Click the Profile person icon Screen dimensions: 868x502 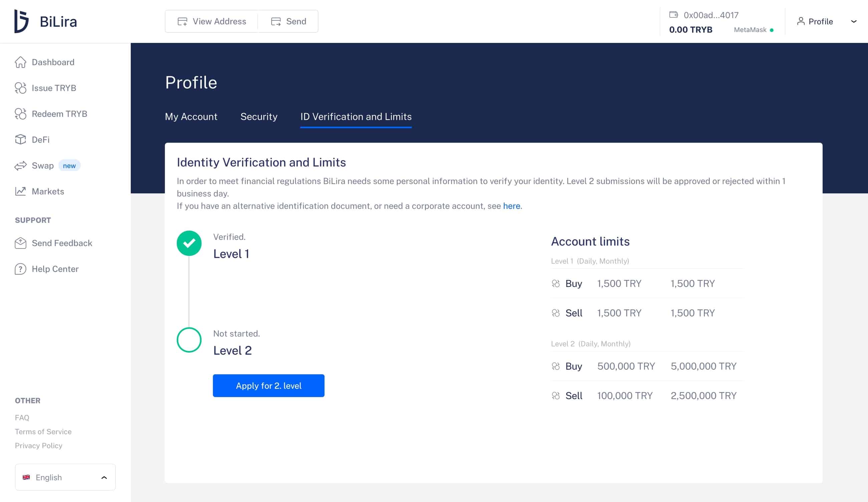coord(801,21)
